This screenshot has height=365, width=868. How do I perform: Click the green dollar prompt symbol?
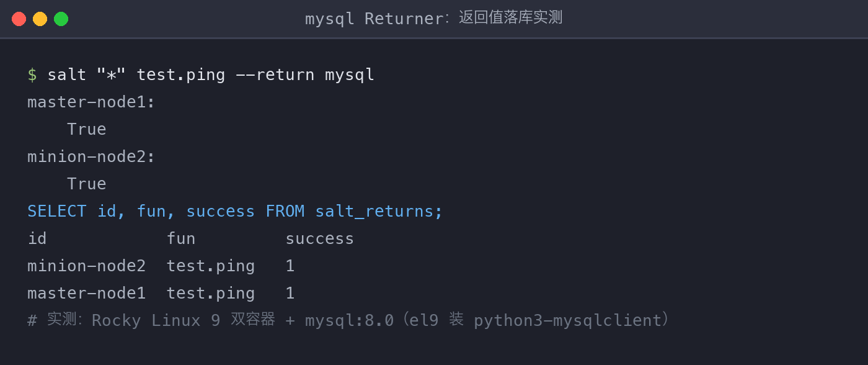tap(32, 74)
